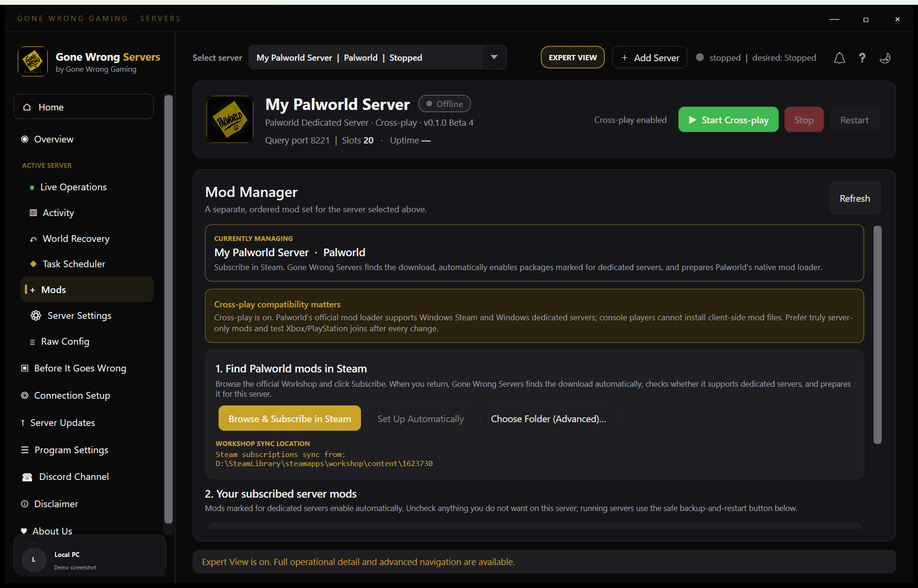Click the "Cross-play enabled" label
This screenshot has height=588, width=918.
click(630, 120)
